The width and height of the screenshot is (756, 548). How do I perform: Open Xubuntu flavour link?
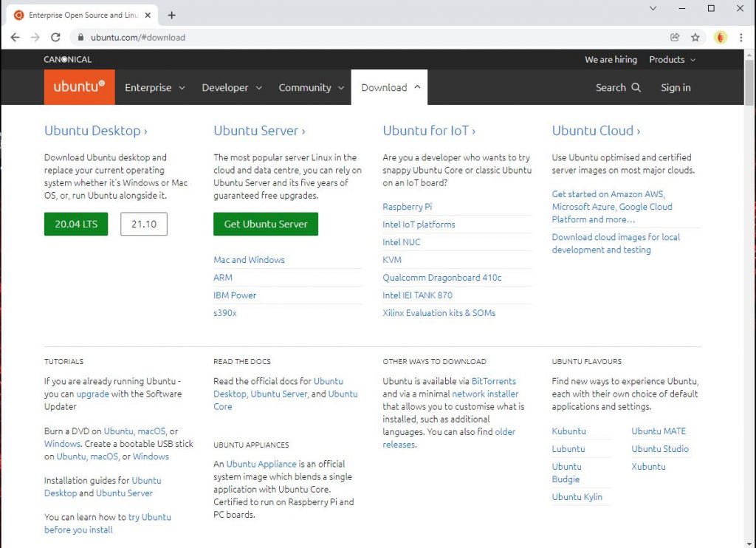coord(648,467)
